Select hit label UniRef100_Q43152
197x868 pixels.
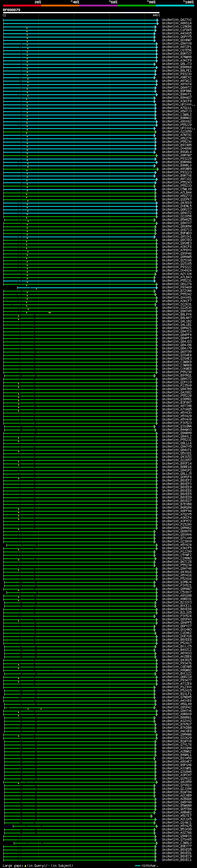click(x=177, y=457)
